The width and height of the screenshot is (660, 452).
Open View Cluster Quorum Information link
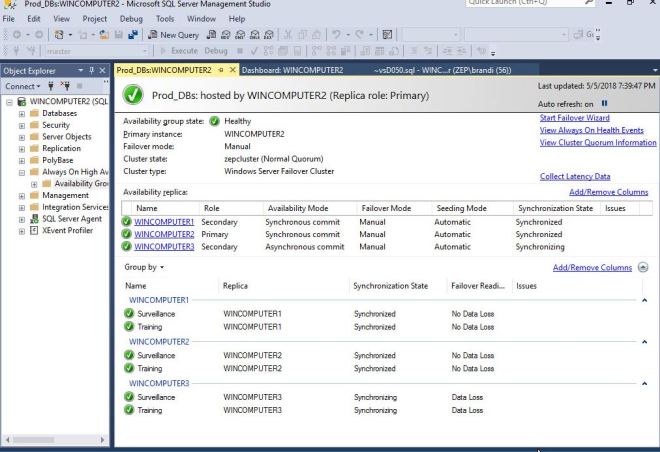[x=597, y=142]
